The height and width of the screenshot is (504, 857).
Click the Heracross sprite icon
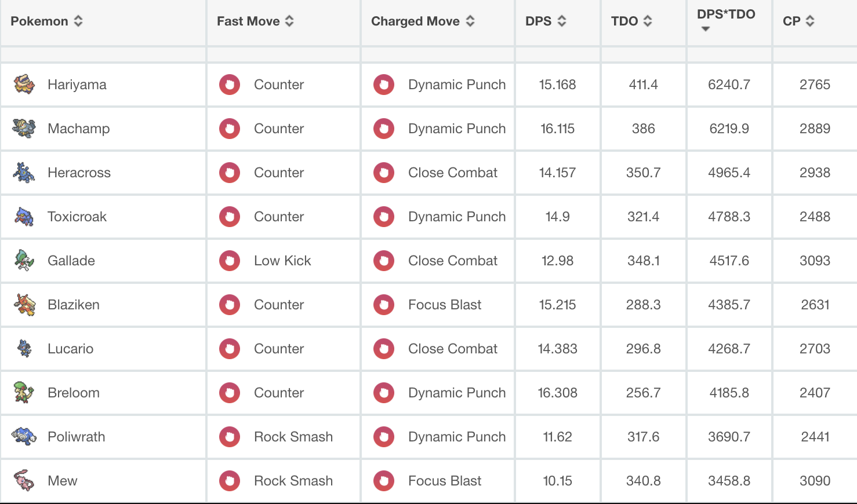click(24, 173)
